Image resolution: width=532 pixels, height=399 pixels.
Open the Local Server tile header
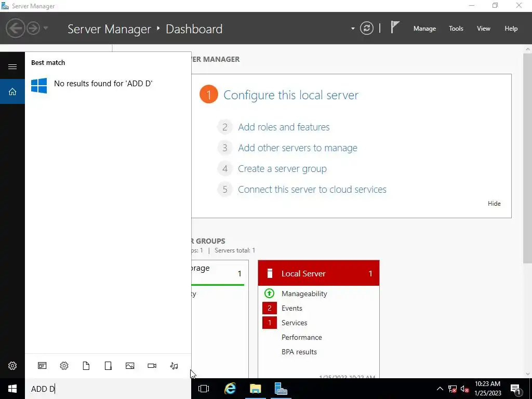[x=318, y=273]
